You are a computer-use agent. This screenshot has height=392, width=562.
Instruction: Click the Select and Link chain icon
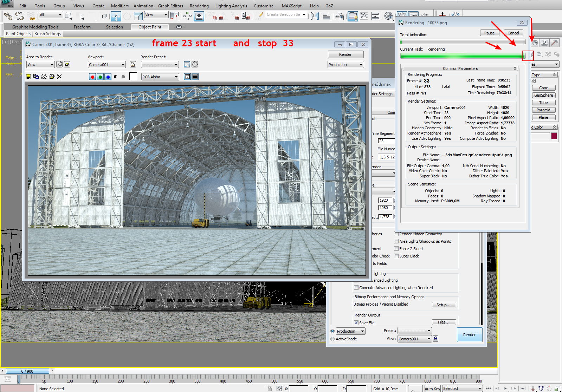(x=8, y=16)
